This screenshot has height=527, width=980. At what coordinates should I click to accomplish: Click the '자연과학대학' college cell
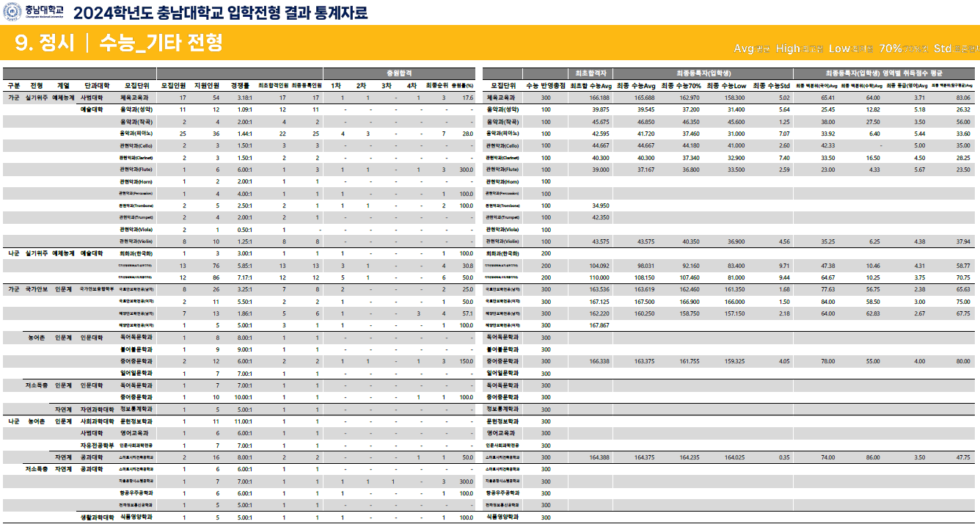[x=98, y=410]
